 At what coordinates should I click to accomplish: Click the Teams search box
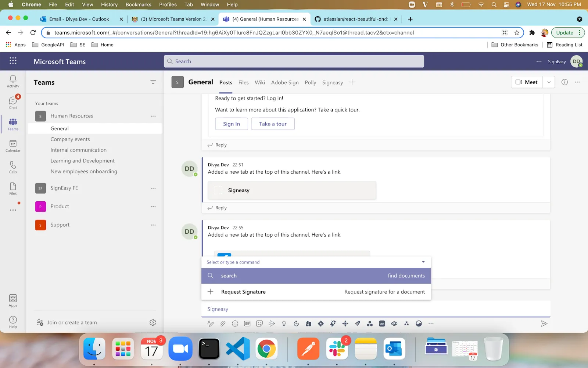point(294,61)
